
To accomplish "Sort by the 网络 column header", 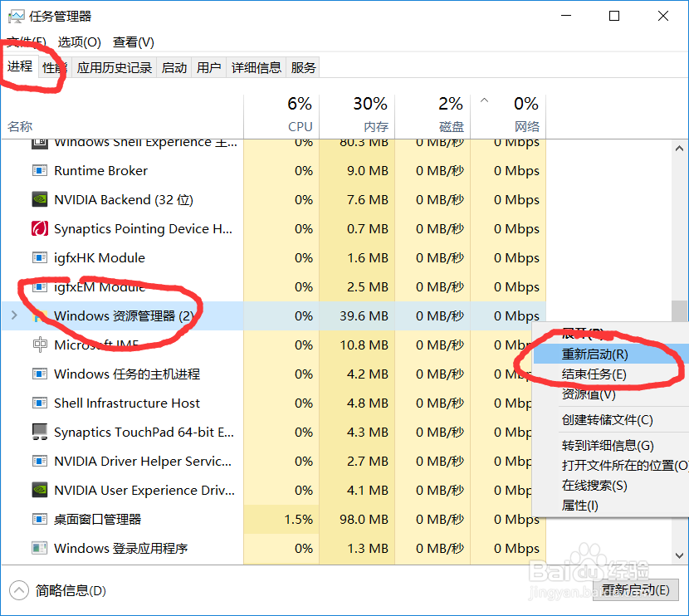I will tap(508, 116).
